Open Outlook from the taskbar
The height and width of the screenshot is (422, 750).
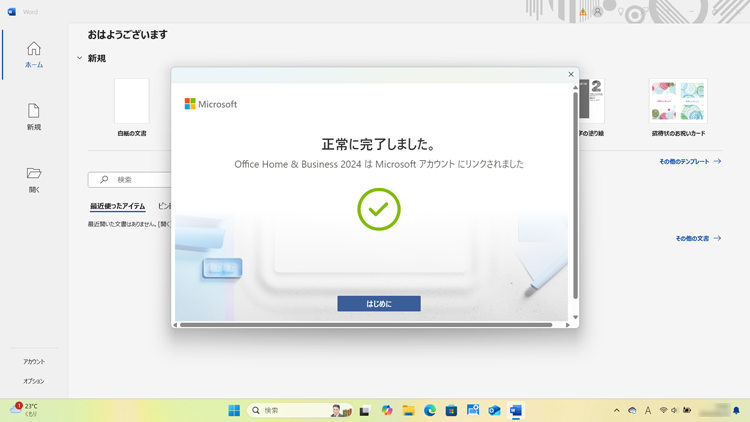point(494,410)
